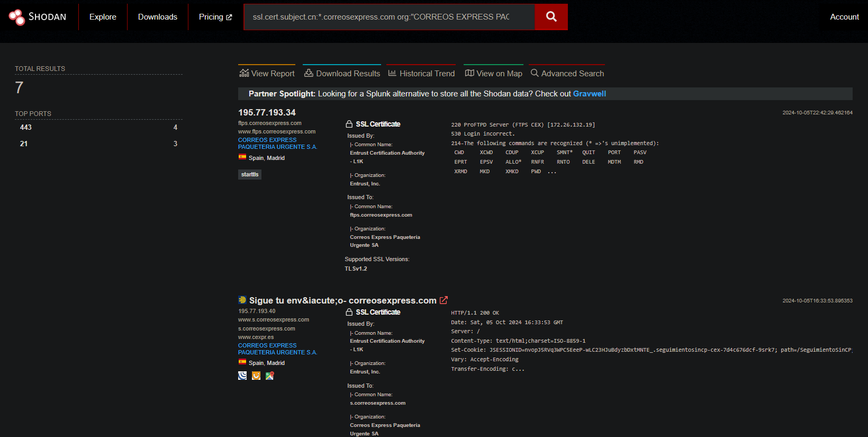Viewport: 868px width, 437px height.
Task: Click Spain, Madrid under 195.77.193.40
Action: tap(267, 363)
